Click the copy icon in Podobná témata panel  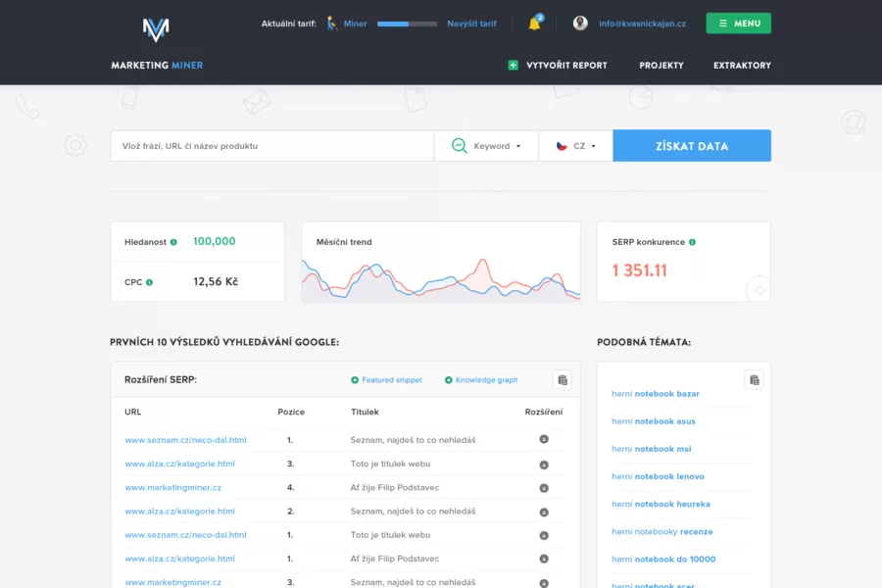753,379
